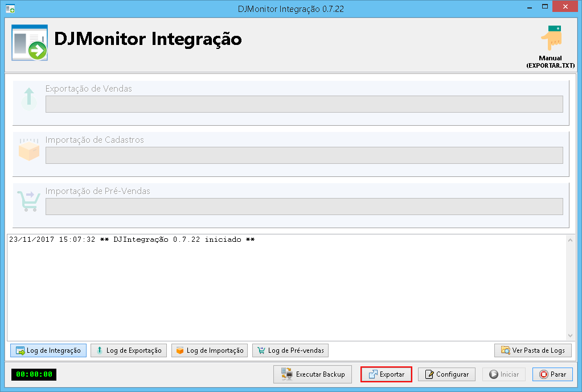Viewport: 582px width, 392px height.
Task: Click the Importação de Pré-Vendas progress bar
Action: click(x=304, y=207)
